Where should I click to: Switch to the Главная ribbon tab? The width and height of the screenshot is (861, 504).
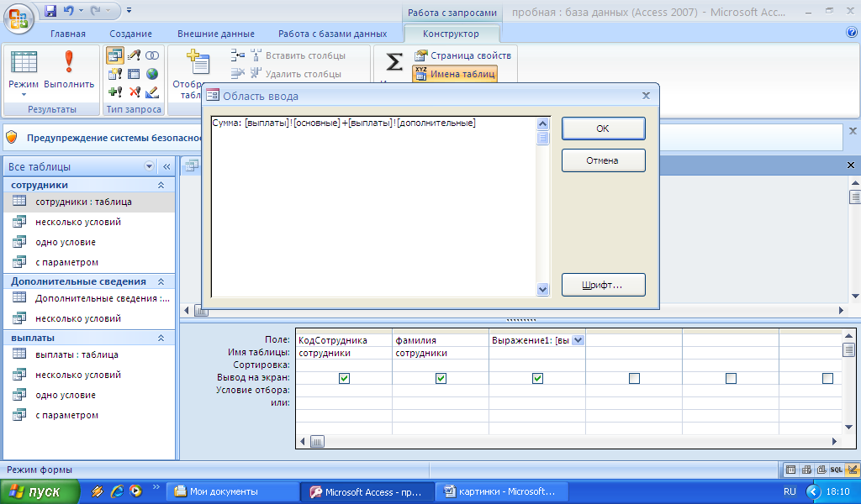[x=68, y=34]
